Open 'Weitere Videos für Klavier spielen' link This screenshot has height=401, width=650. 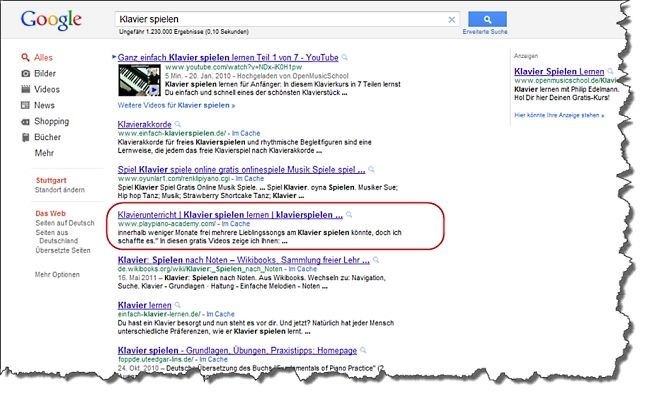click(x=176, y=105)
